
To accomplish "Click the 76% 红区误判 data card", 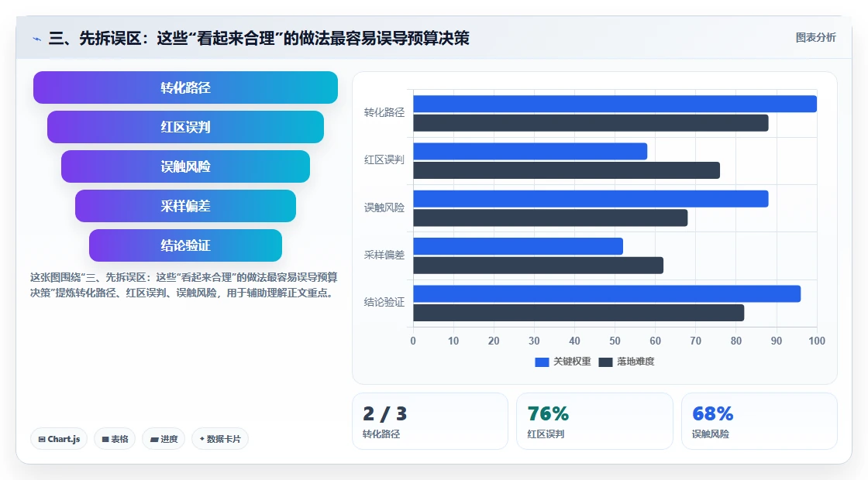I will click(x=594, y=421).
